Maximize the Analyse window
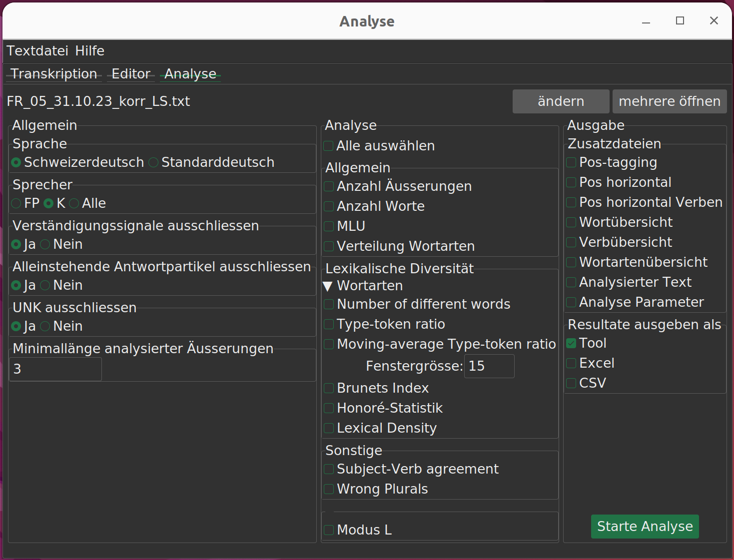 pyautogui.click(x=680, y=21)
